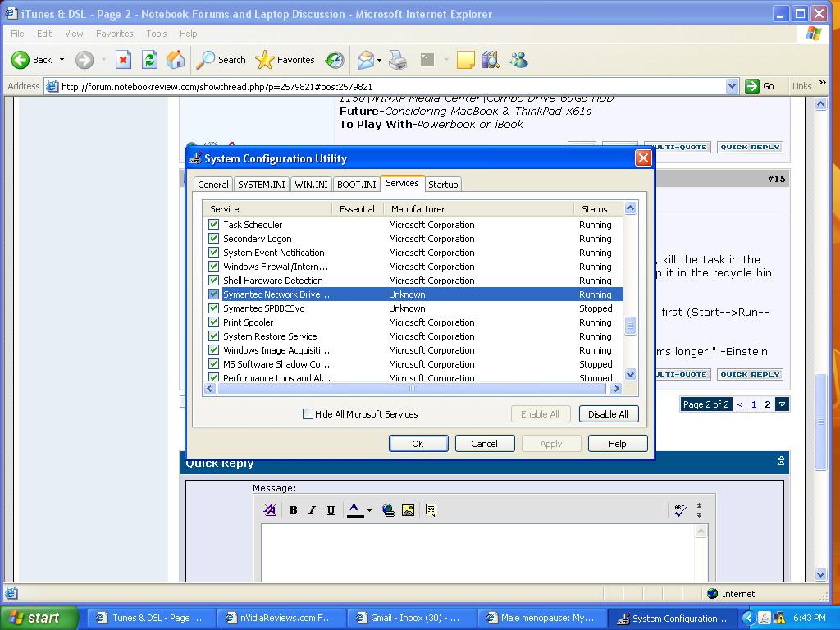Open the Tools menu in IE
This screenshot has width=840, height=630.
point(157,34)
